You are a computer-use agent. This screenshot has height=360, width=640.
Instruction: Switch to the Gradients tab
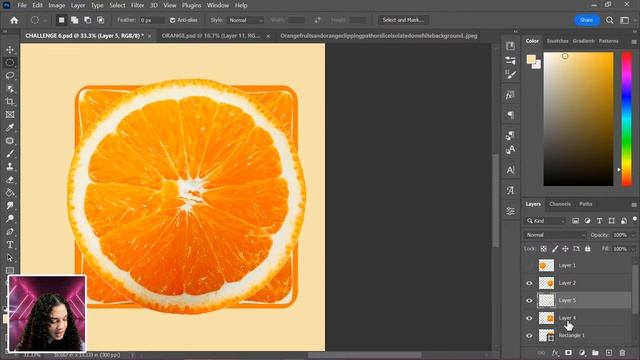click(x=583, y=41)
